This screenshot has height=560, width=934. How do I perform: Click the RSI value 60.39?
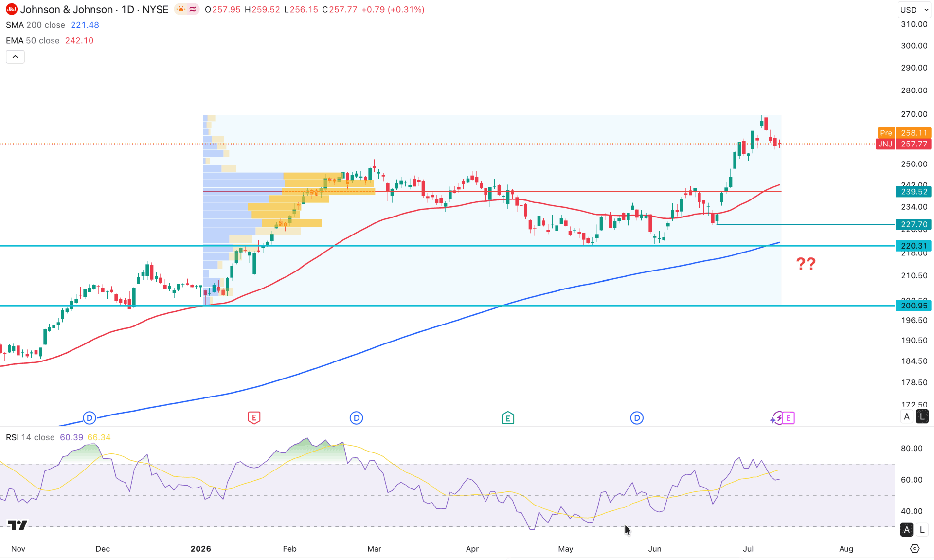[x=72, y=437]
